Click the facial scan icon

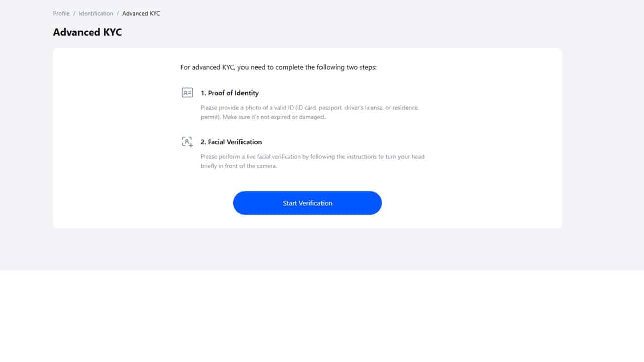pos(187,142)
